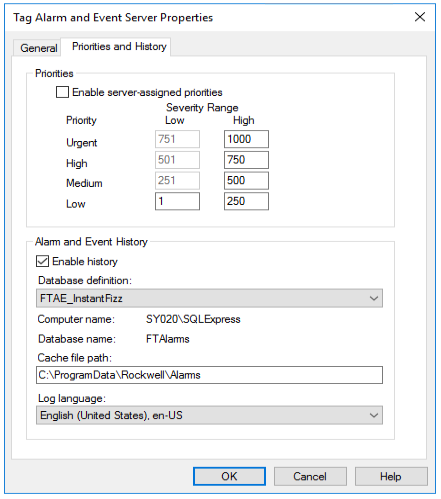Close the Server Properties dialog
The width and height of the screenshot is (441, 499).
(x=420, y=17)
